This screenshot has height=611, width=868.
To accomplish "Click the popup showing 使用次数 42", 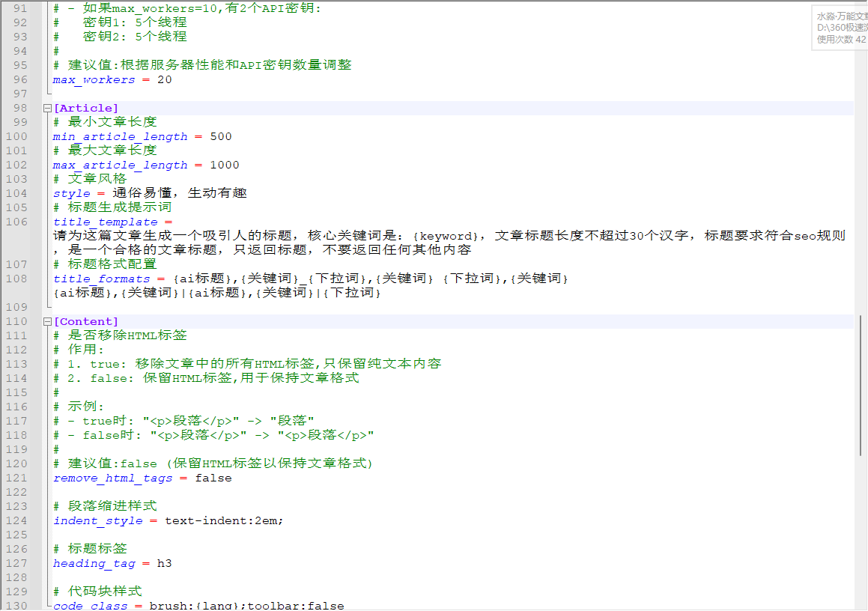I will (837, 37).
